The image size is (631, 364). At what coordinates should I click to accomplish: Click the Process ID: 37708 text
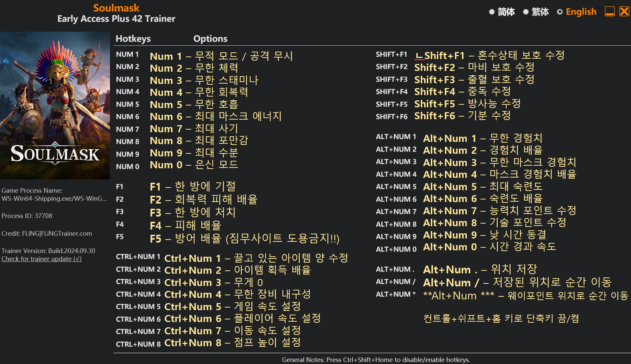[x=27, y=216]
